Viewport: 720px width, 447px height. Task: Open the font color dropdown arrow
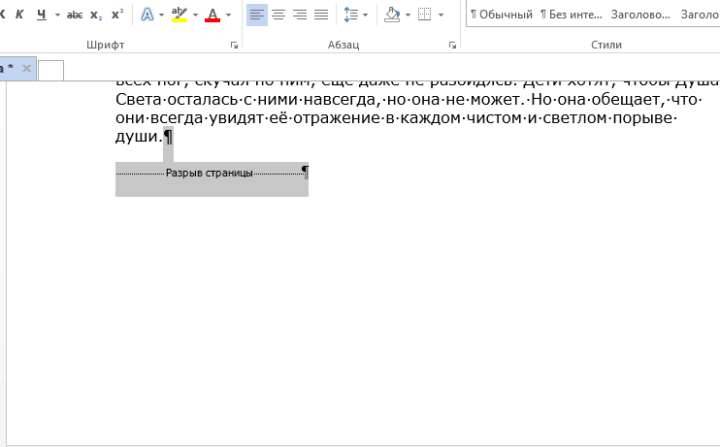[228, 15]
